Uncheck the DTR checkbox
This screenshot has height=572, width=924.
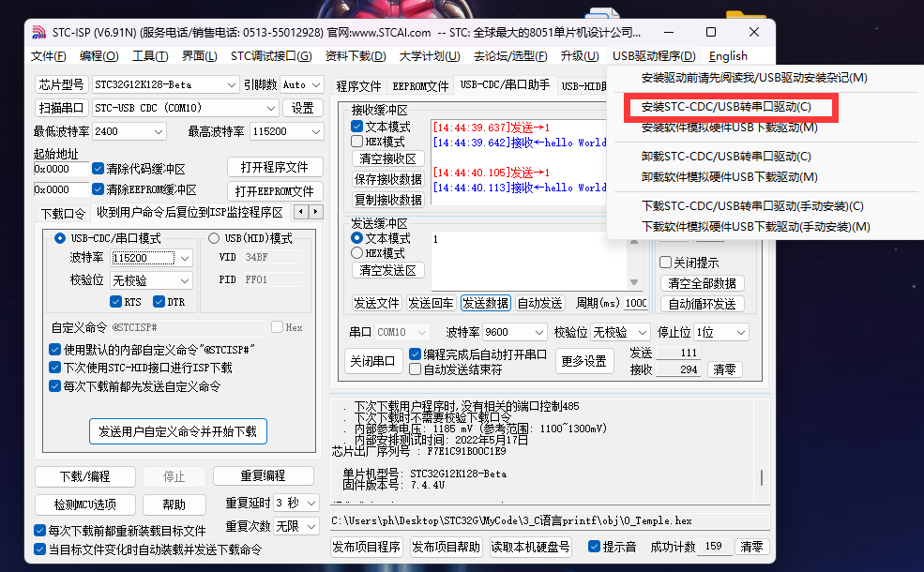(x=159, y=302)
